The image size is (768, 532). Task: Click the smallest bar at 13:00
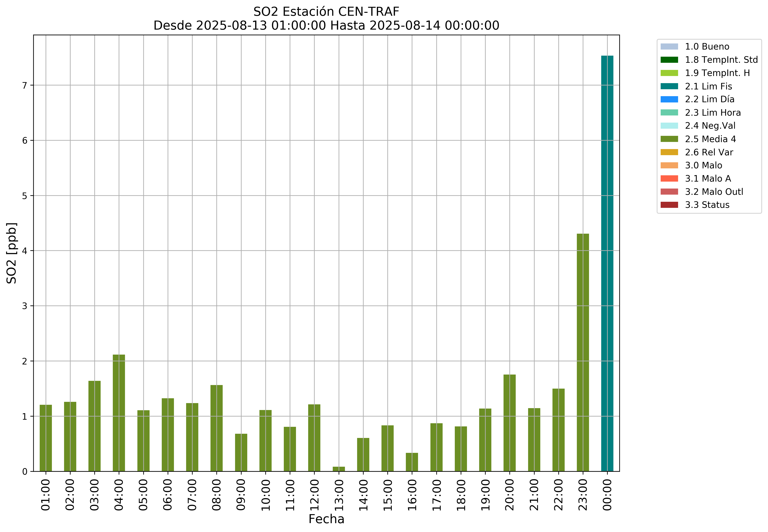tap(338, 469)
